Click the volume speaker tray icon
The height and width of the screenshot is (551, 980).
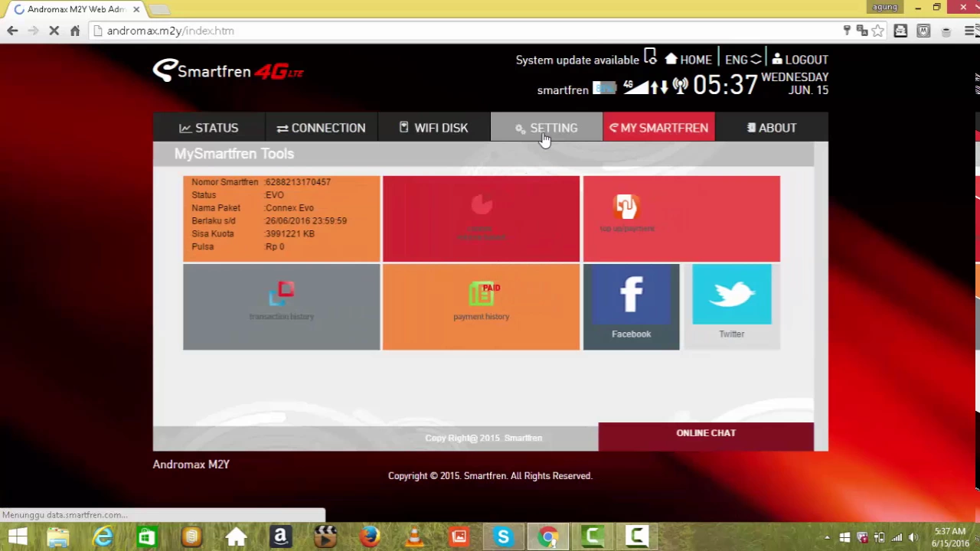pos(913,538)
